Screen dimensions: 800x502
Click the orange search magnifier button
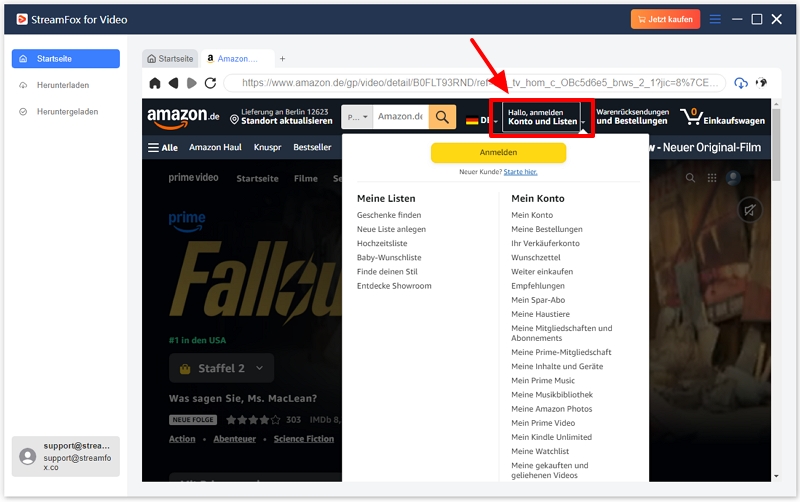click(442, 117)
